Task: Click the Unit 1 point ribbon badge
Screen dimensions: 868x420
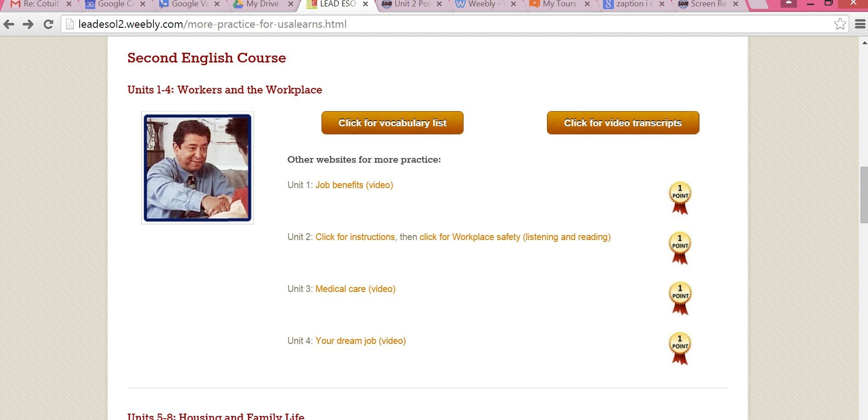Action: pyautogui.click(x=680, y=198)
